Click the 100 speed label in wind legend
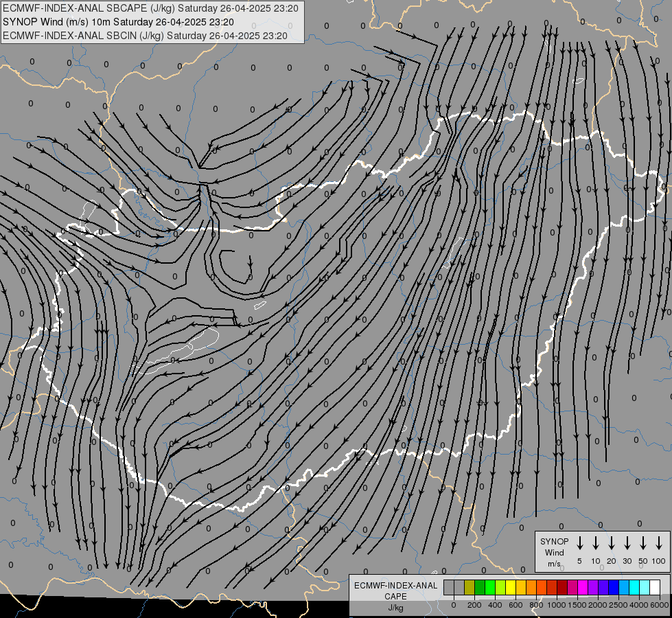The height and width of the screenshot is (618, 672). click(659, 561)
